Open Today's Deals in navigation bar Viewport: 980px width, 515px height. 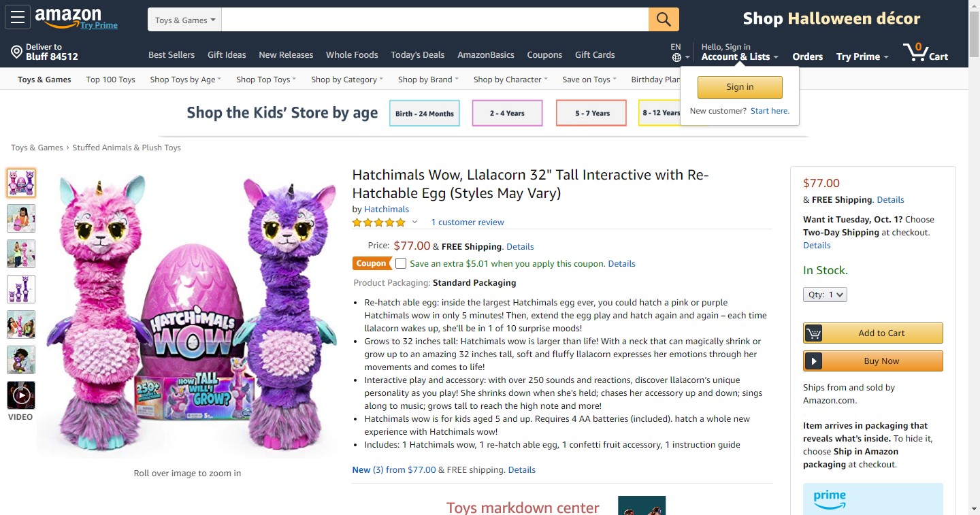point(417,55)
